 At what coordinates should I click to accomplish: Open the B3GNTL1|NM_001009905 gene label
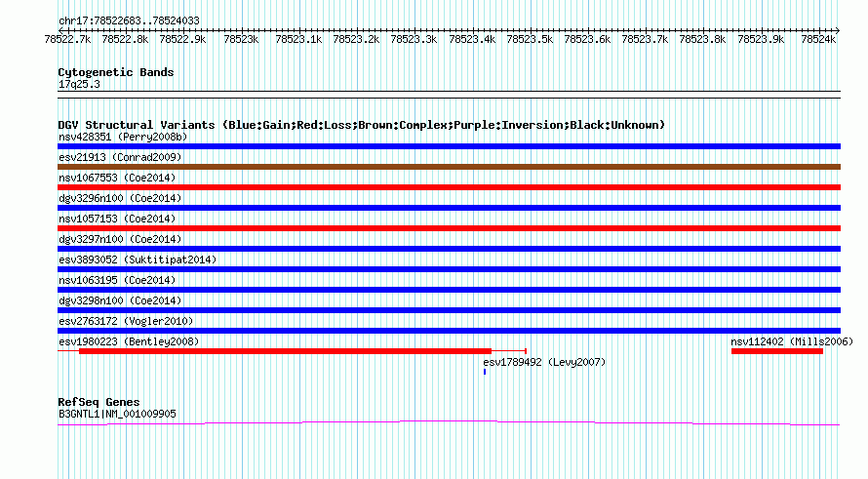point(117,414)
